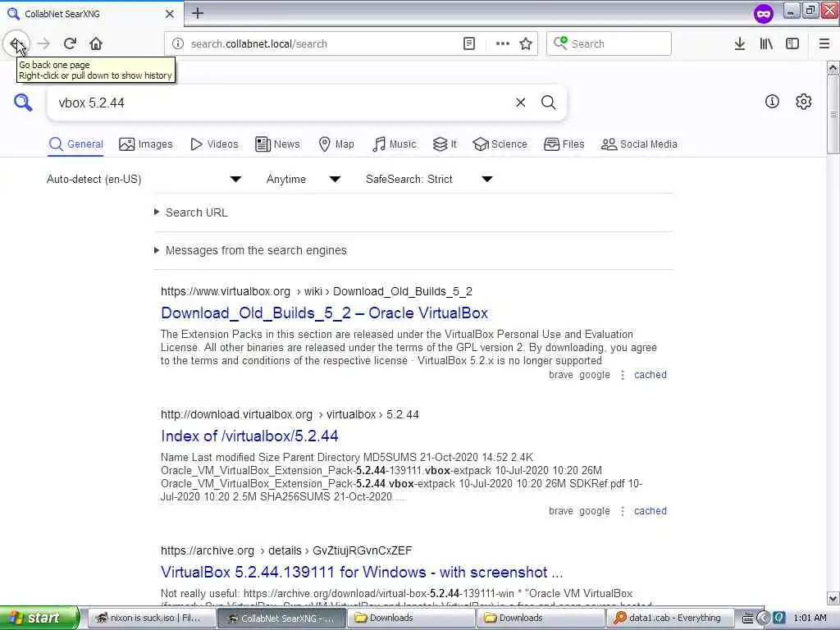This screenshot has width=840, height=630.
Task: Switch to the Files tab
Action: [564, 144]
